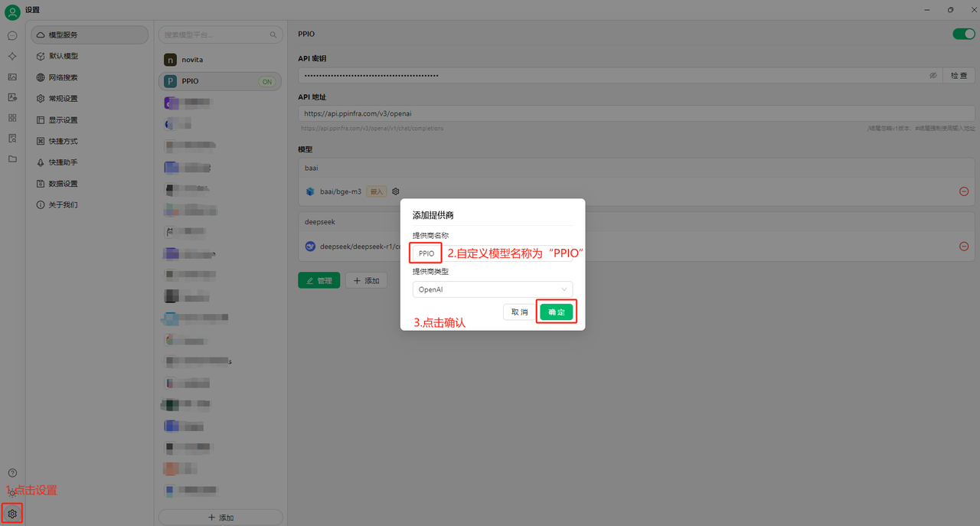980x526 pixels.
Task: Confirm with the green 确定 button
Action: pyautogui.click(x=556, y=312)
